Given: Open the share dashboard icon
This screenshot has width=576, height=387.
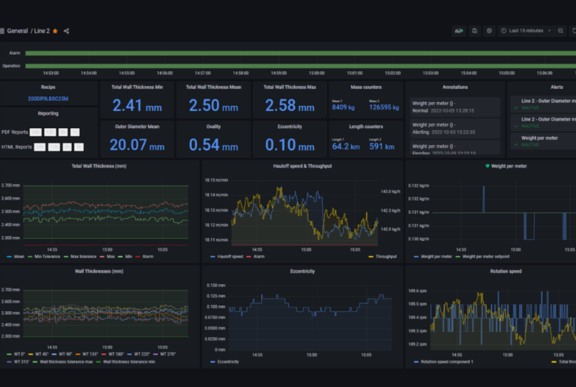Looking at the screenshot, I should (66, 31).
